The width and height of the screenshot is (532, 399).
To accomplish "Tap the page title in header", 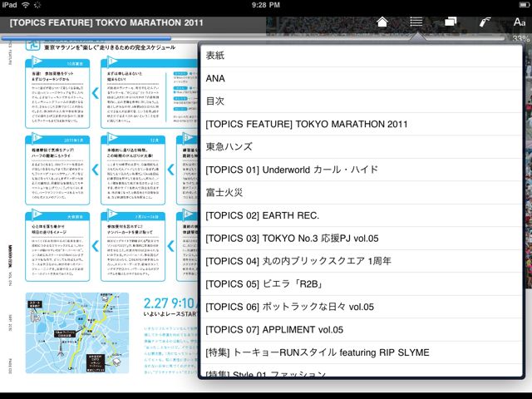I will coord(106,22).
